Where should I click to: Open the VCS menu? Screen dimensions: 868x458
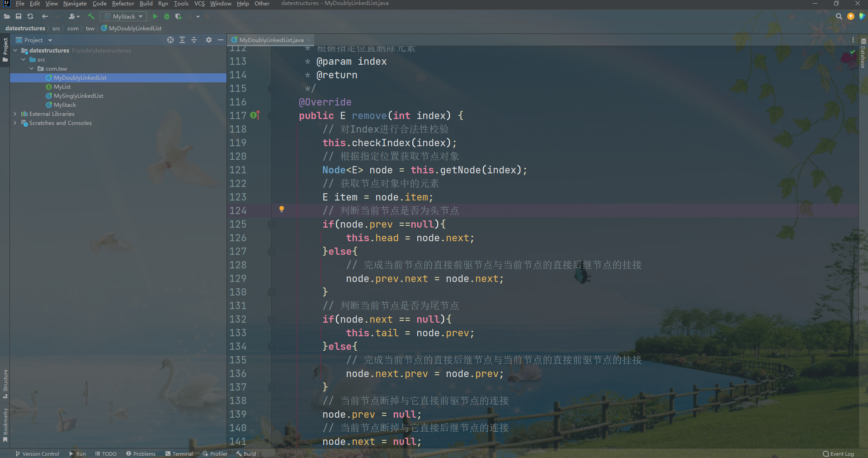coord(199,4)
